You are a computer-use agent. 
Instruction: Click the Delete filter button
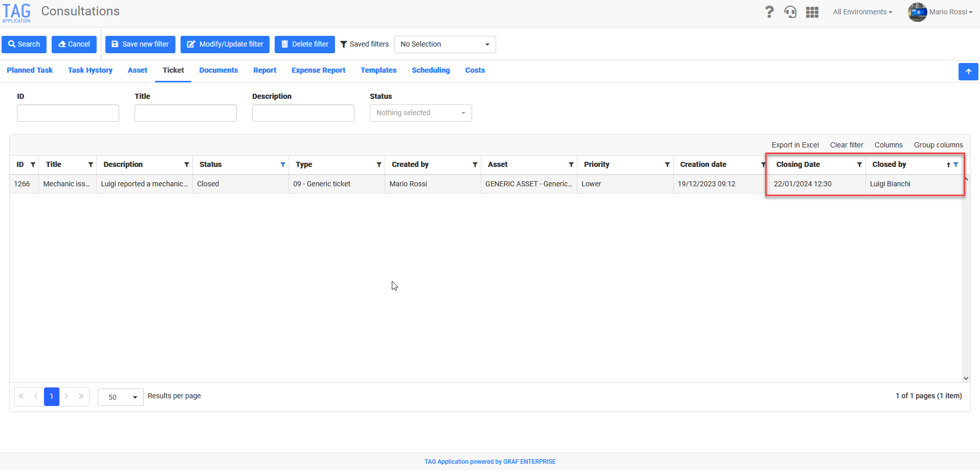pos(304,45)
